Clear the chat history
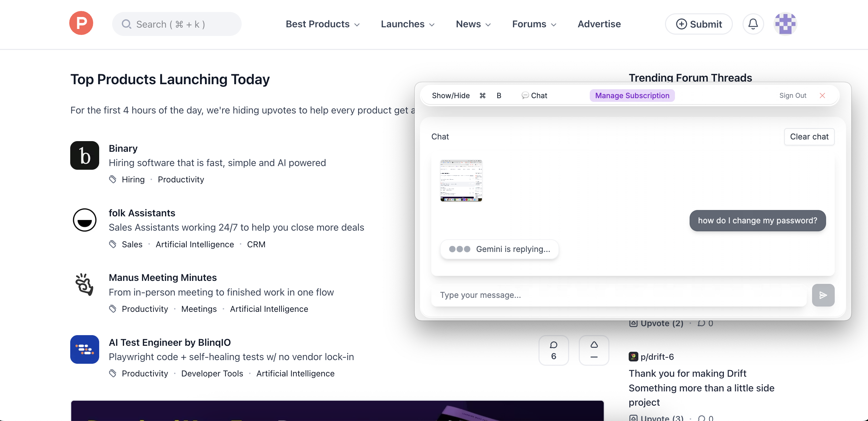 (809, 136)
